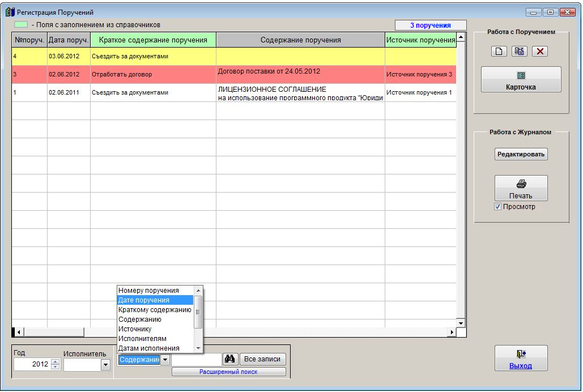Delete assignment using red X icon
This screenshot has width=583, height=392.
(x=539, y=52)
